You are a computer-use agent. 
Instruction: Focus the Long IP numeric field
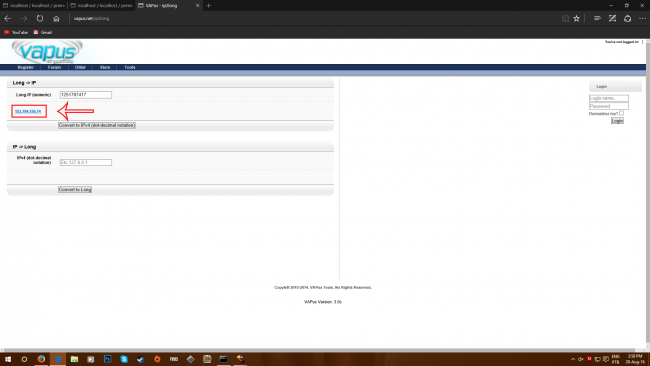[x=86, y=95]
